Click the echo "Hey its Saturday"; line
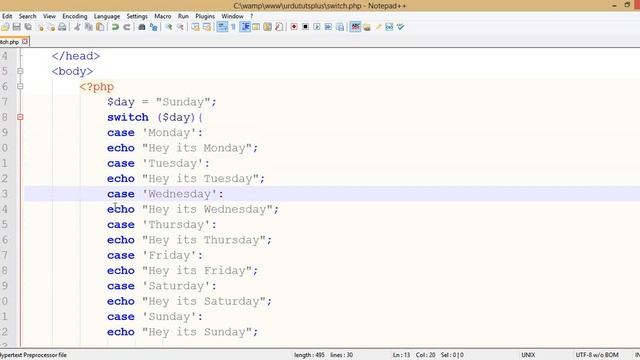Viewport: 640px width, 360px height. tap(189, 301)
